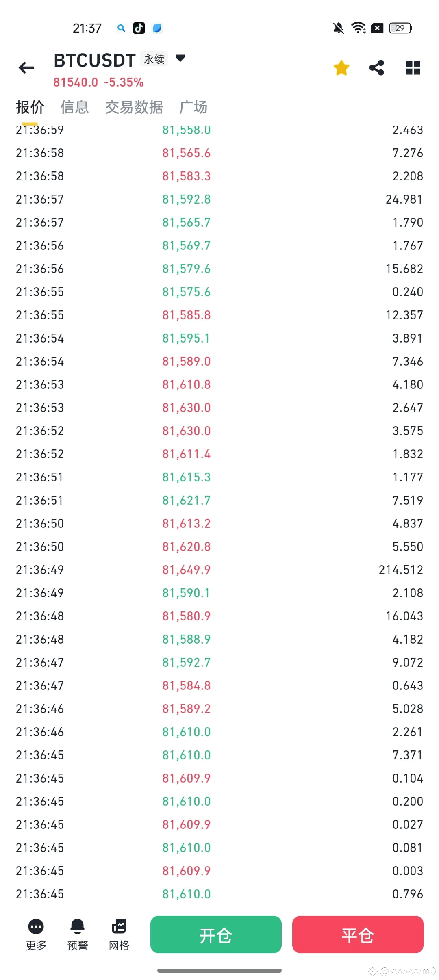Expand the TikTok notification icon
The height and width of the screenshot is (980, 439).
tap(138, 28)
